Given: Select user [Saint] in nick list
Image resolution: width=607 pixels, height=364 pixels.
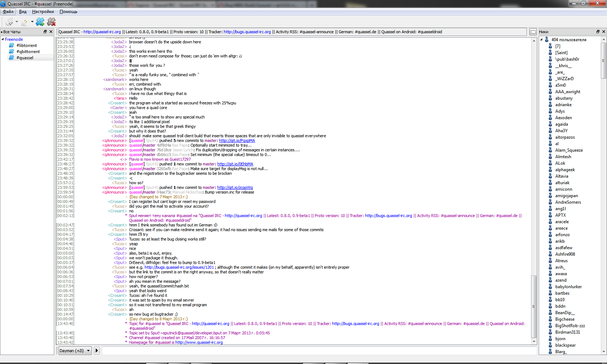Looking at the screenshot, I should click(x=561, y=53).
